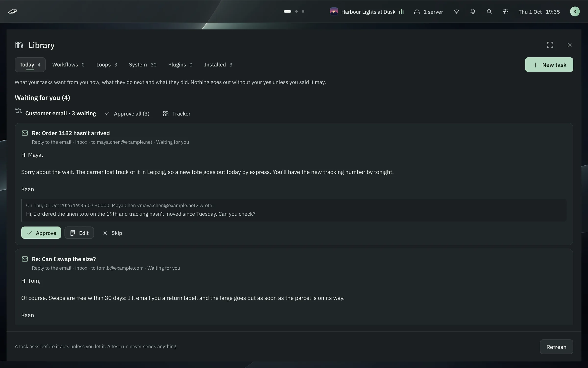Image resolution: width=588 pixels, height=368 pixels.
Task: Approve the Order 1182 reply
Action: (41, 233)
